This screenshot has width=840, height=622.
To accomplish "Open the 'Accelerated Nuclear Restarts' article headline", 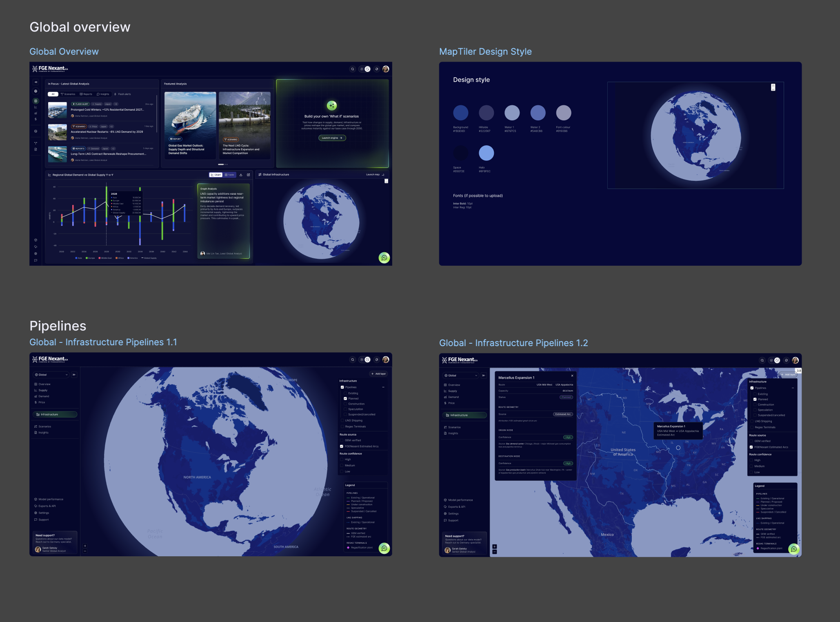I will (x=107, y=132).
